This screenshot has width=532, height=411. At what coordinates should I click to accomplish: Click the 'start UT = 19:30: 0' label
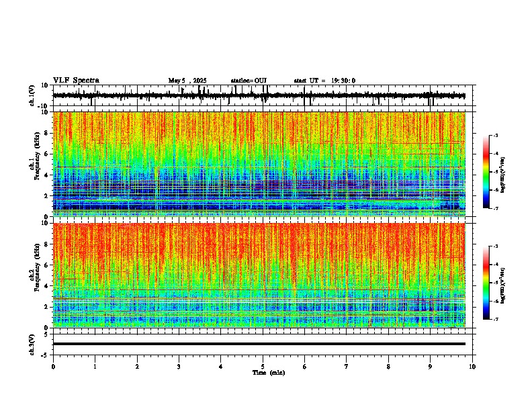pos(324,81)
